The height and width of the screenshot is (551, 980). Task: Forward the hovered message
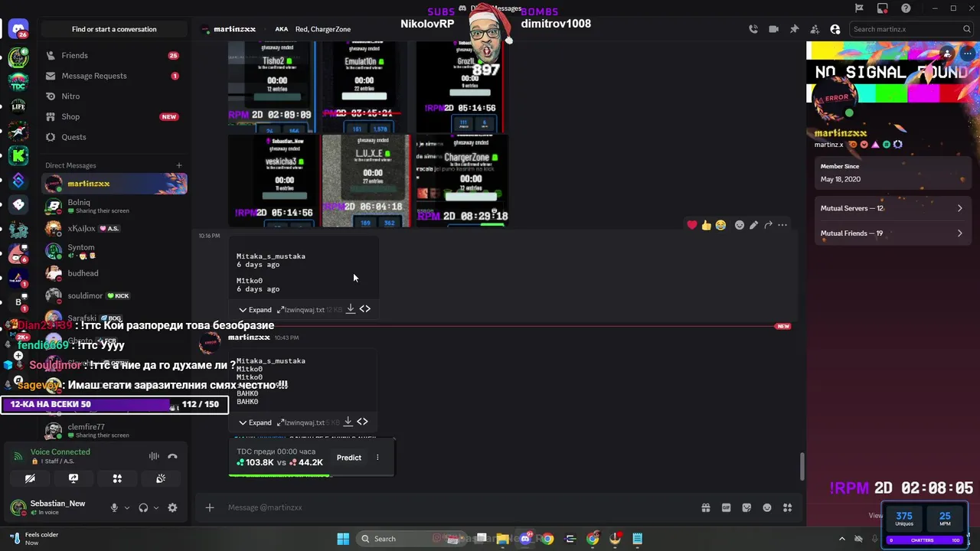coord(768,225)
